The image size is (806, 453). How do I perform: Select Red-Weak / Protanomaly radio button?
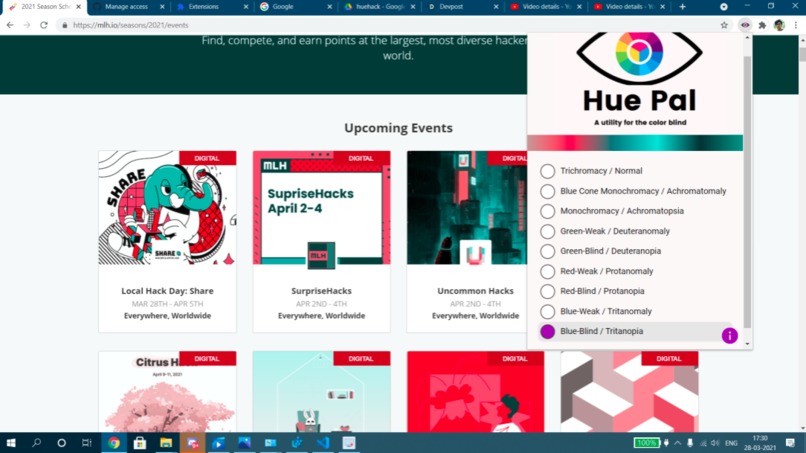(547, 271)
